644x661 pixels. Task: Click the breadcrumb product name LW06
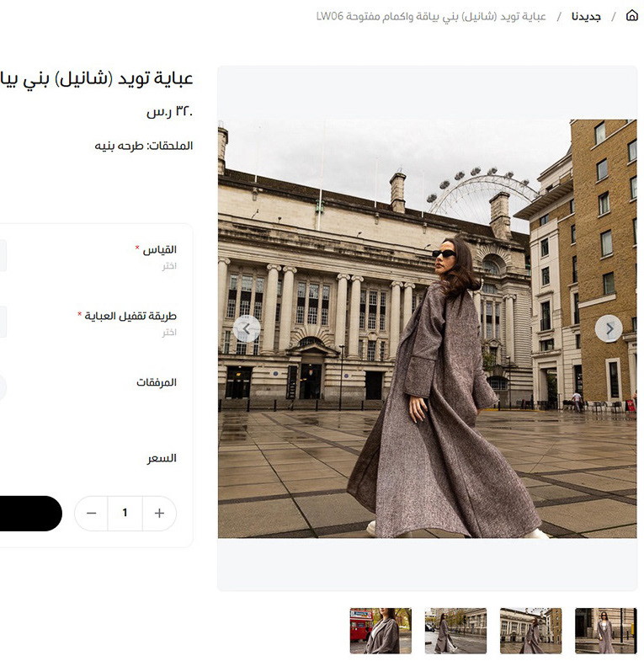[x=431, y=17]
